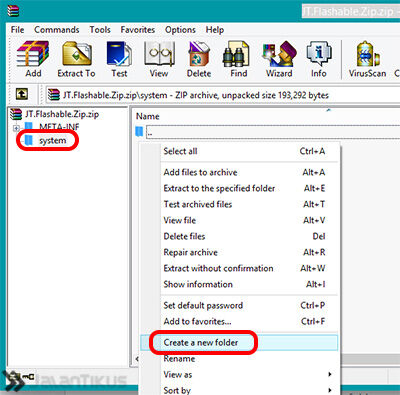Click the archive icon in address bar

54,95
